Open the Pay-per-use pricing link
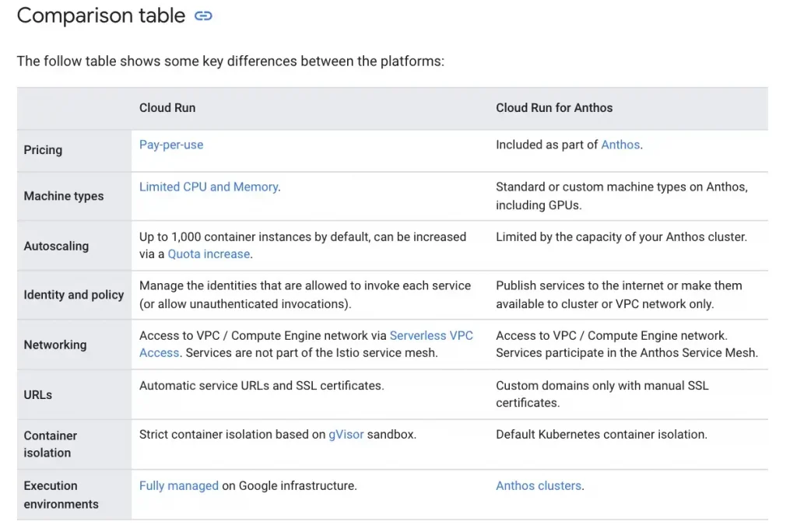The width and height of the screenshot is (797, 532). pos(171,145)
